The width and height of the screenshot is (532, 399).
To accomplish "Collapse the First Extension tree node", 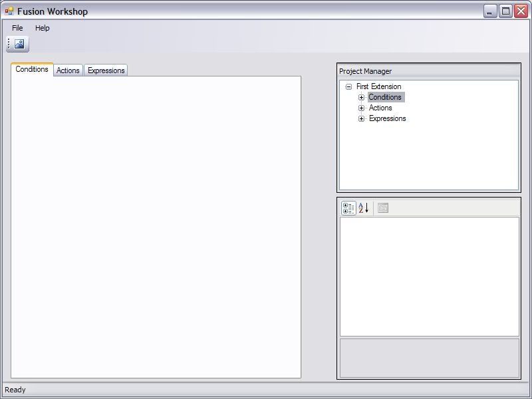I will click(348, 86).
